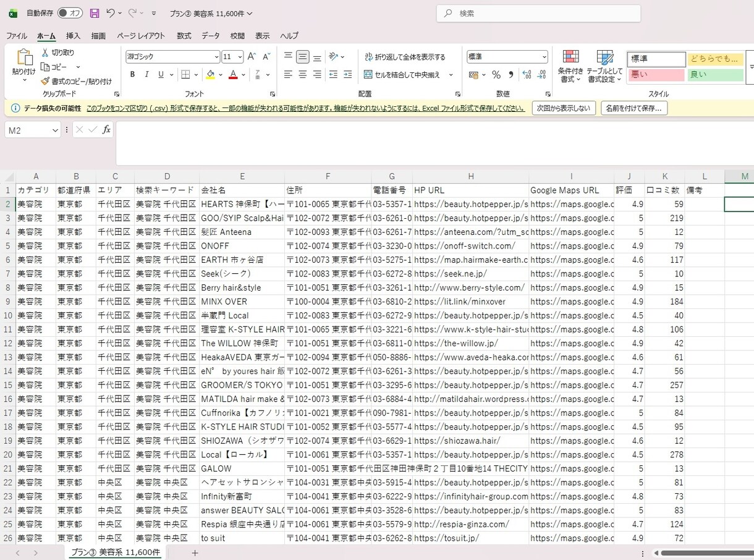Add a new sheet with plus
Viewport: 754px width, 560px height.
pos(195,553)
